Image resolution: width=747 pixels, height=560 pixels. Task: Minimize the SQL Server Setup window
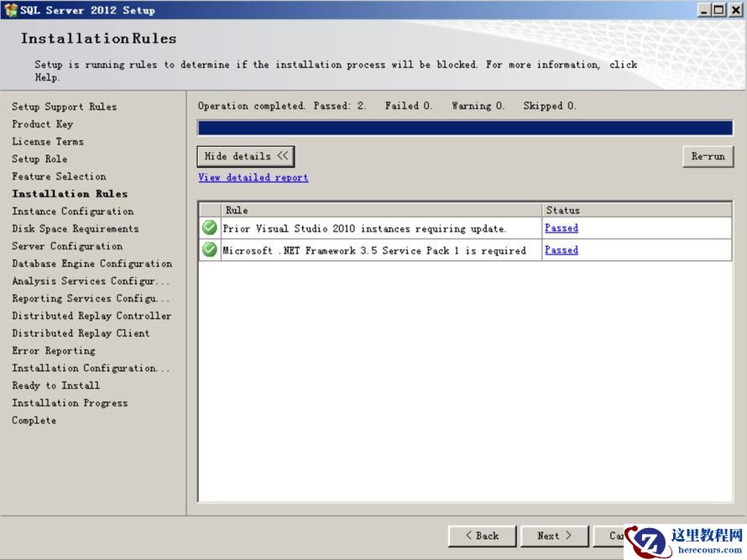point(704,9)
